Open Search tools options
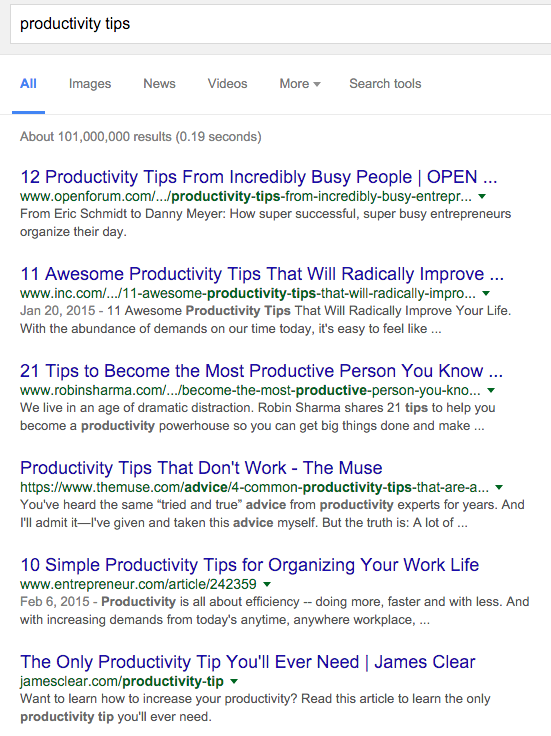551x736 pixels. click(385, 84)
